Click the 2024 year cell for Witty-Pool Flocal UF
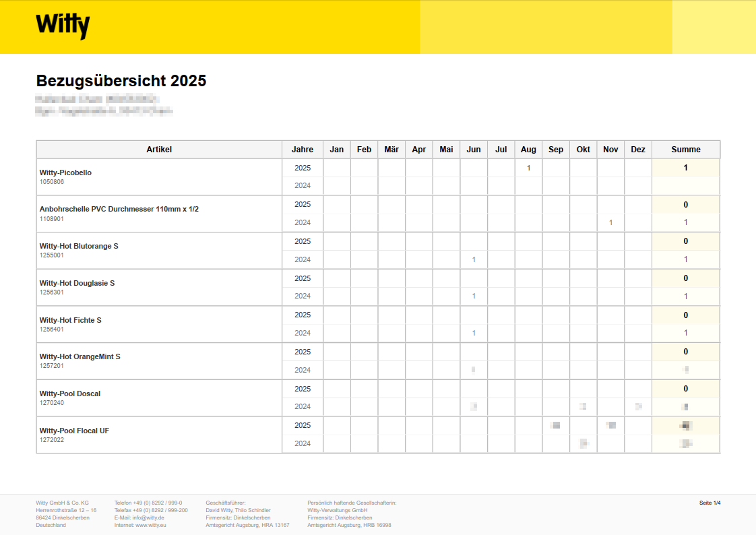756x535 pixels. coord(303,443)
